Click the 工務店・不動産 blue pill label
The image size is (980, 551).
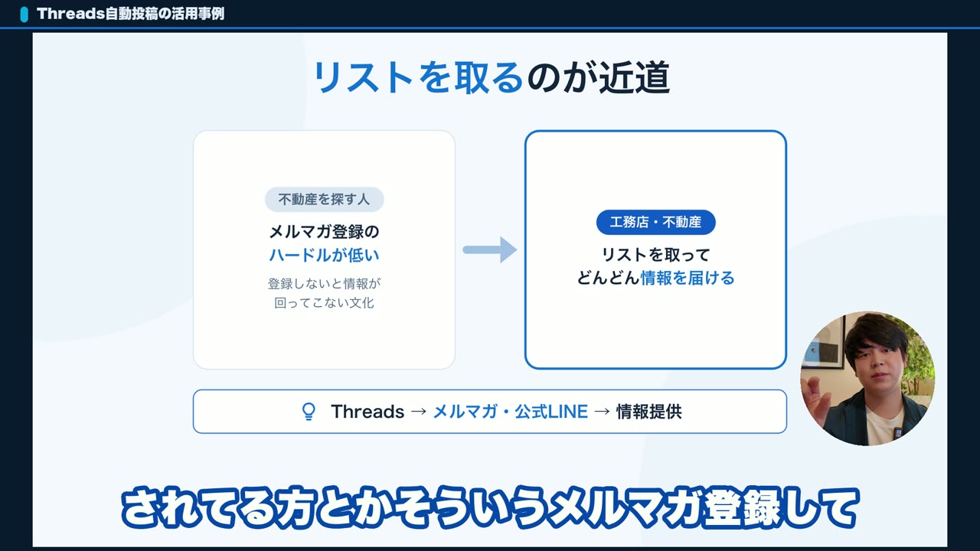(655, 222)
